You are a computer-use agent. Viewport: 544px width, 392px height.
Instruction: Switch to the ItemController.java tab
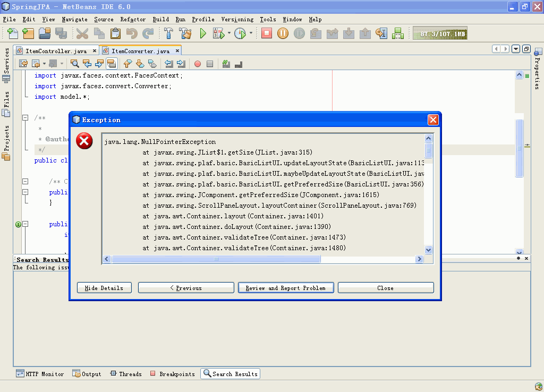click(x=56, y=51)
